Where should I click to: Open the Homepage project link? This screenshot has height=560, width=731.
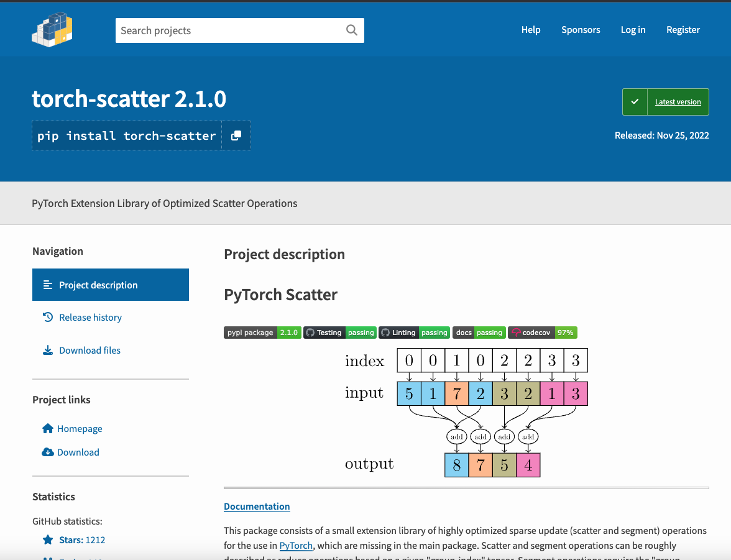click(x=80, y=428)
